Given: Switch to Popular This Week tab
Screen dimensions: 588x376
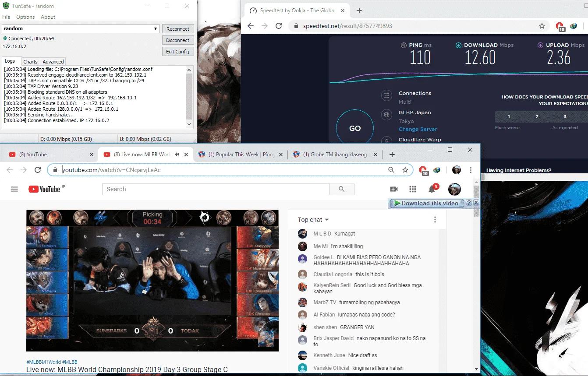Looking at the screenshot, I should click(240, 155).
